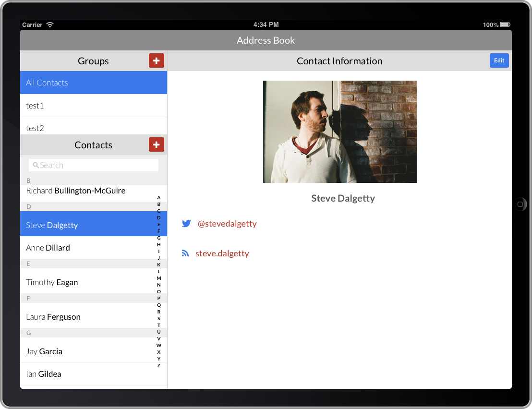Click Steve Dalgetty's contact photo
This screenshot has width=532, height=409.
[339, 132]
